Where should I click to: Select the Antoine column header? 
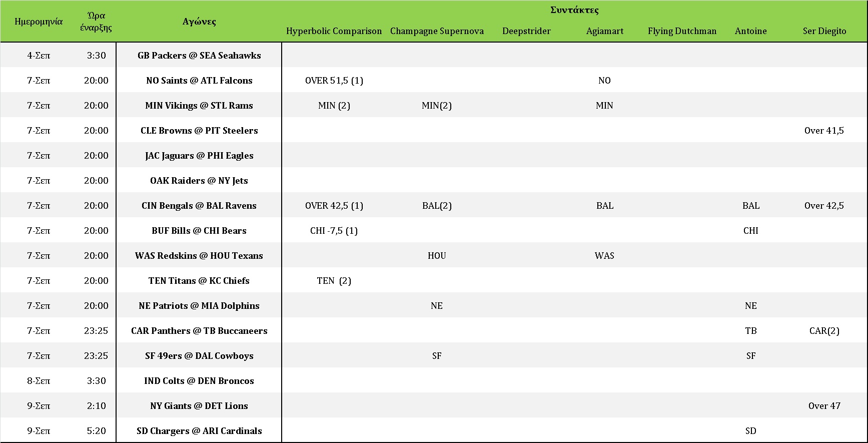750,31
